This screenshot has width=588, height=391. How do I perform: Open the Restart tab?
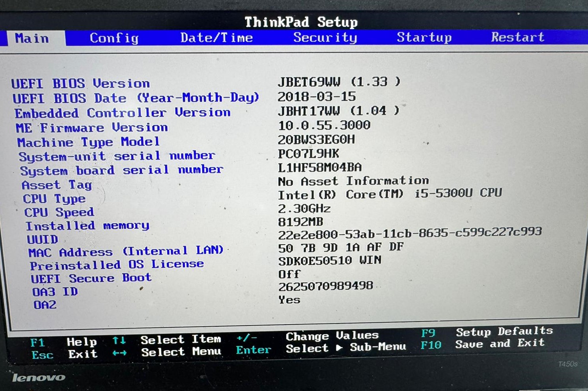click(x=518, y=37)
